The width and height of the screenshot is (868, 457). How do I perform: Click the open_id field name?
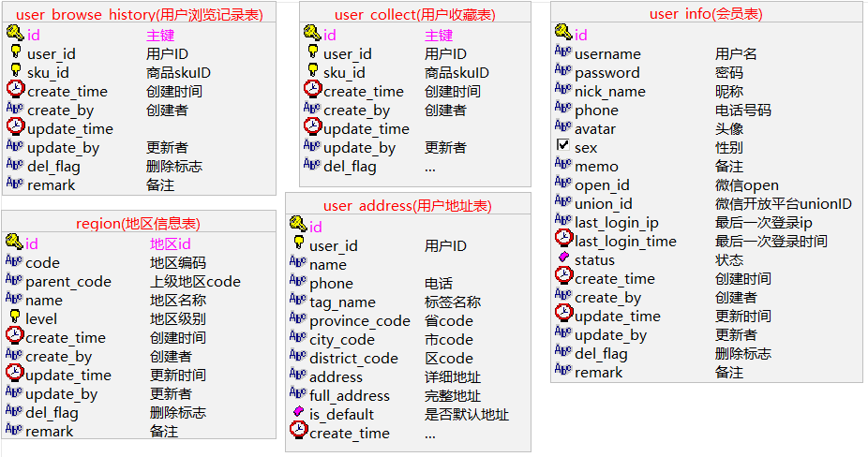602,185
